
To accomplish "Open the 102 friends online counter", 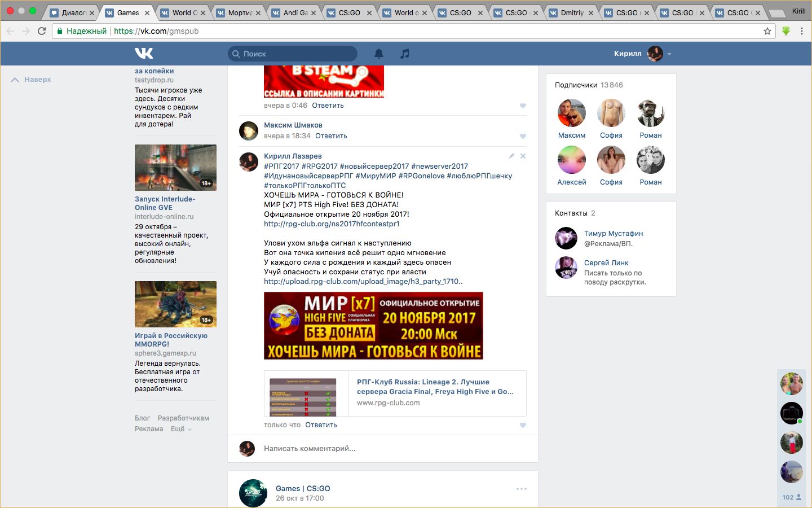I will [x=792, y=497].
